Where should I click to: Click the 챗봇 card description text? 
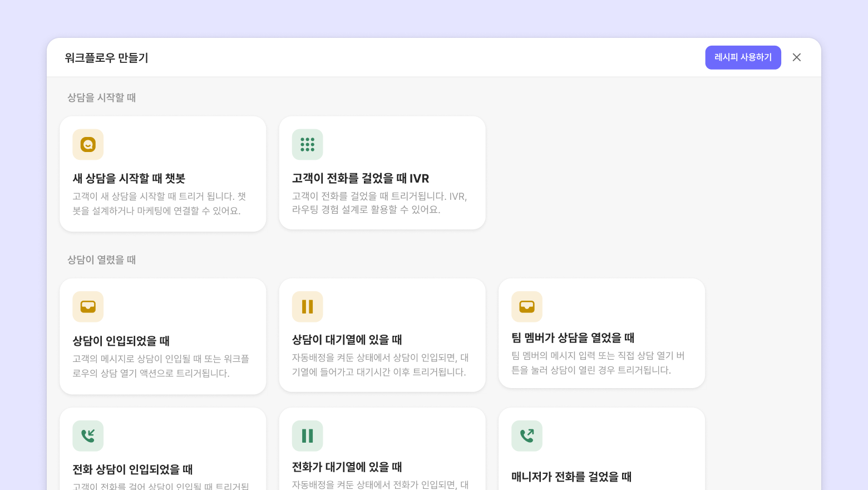159,204
